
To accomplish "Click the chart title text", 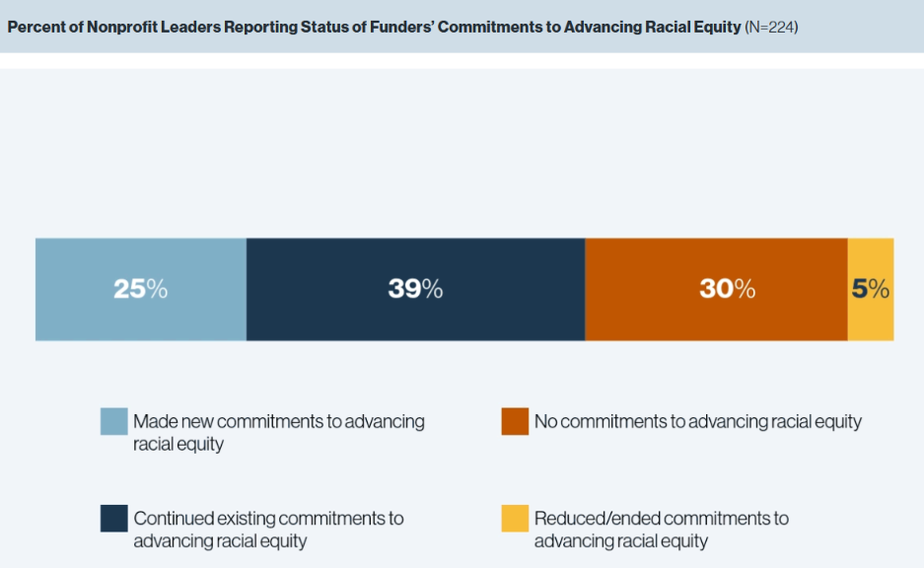I will (x=374, y=27).
